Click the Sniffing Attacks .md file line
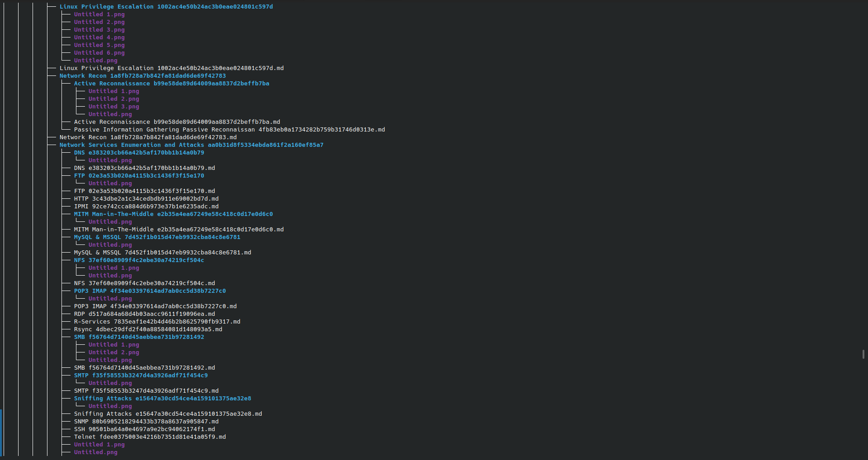This screenshot has width=868, height=460. (168, 414)
